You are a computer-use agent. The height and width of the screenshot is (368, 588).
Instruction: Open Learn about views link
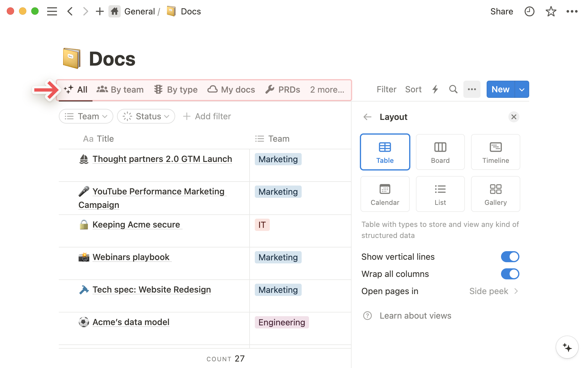415,316
